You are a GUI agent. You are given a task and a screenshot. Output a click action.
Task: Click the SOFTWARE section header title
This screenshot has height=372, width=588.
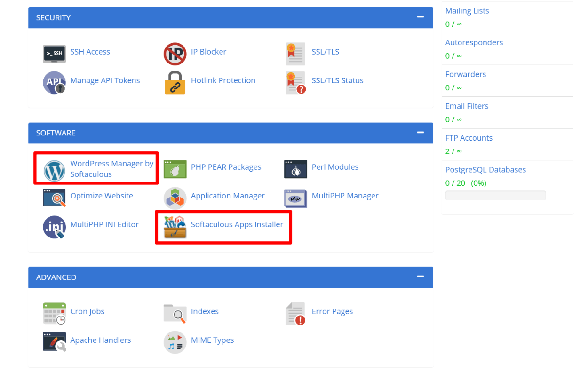point(56,133)
